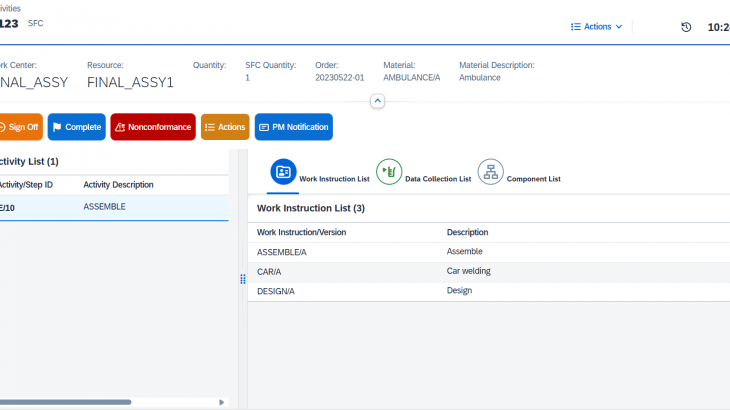The width and height of the screenshot is (730, 410).
Task: Click the Description column header
Action: point(467,232)
